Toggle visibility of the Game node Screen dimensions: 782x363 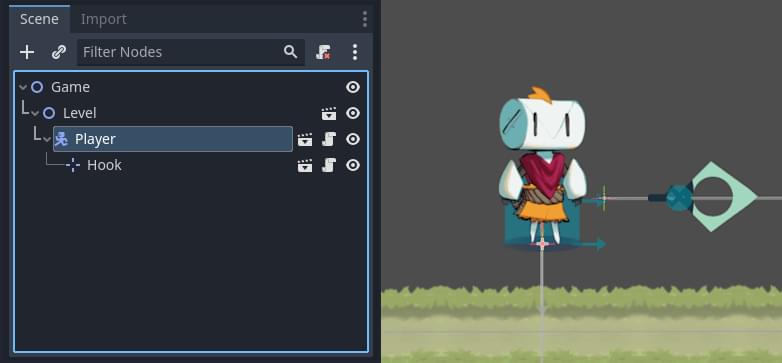[353, 87]
